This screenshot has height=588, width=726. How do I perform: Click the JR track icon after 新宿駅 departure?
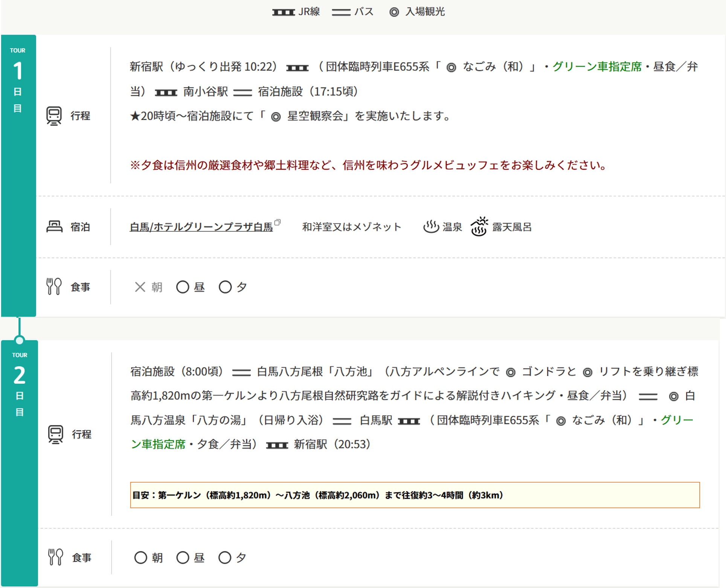click(297, 68)
